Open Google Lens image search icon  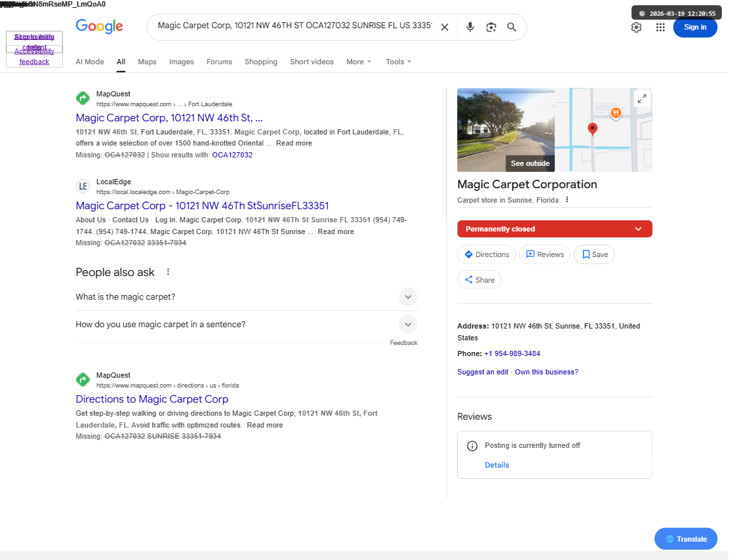pyautogui.click(x=490, y=28)
